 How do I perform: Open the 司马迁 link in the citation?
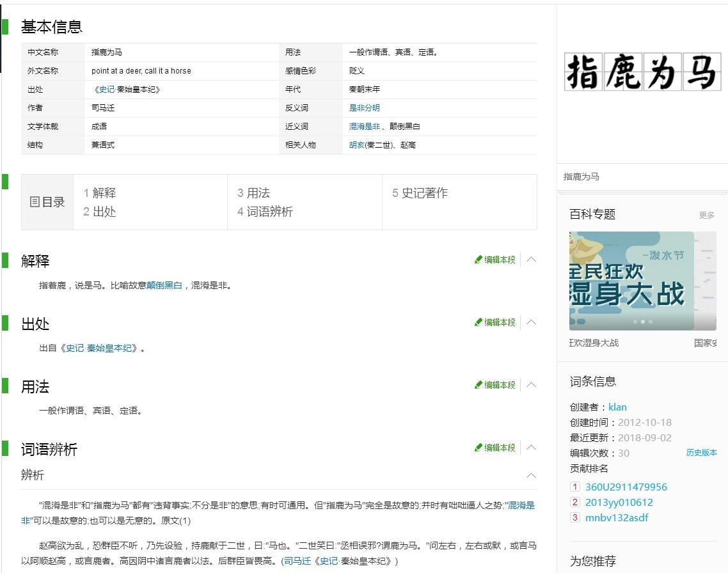click(x=297, y=561)
